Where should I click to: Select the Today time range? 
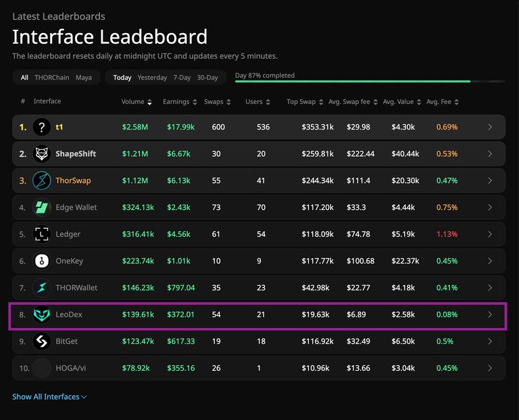click(122, 78)
